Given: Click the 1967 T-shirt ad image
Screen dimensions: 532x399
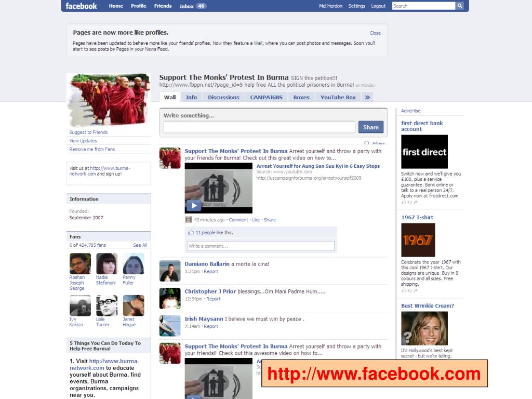Looking at the screenshot, I should pos(418,240).
